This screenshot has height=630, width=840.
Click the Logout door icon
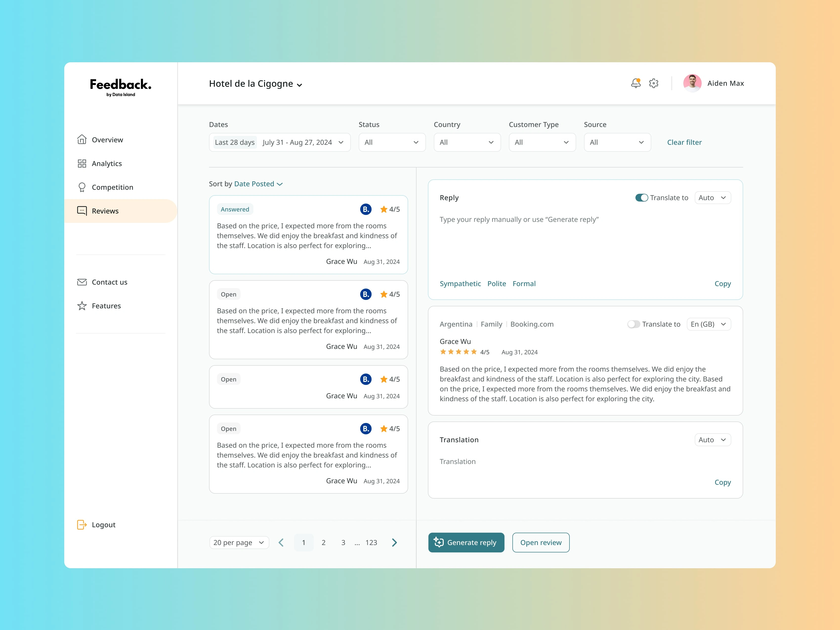(x=82, y=525)
